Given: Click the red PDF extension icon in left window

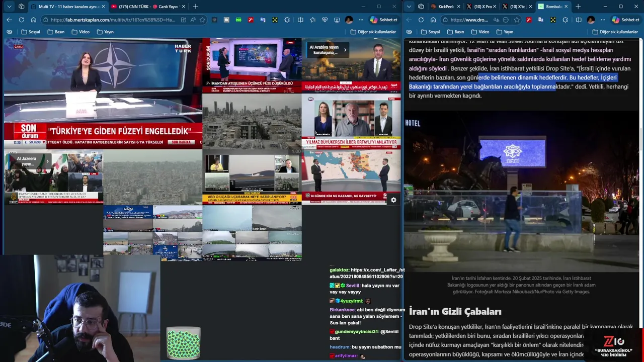Looking at the screenshot, I should click(x=251, y=20).
